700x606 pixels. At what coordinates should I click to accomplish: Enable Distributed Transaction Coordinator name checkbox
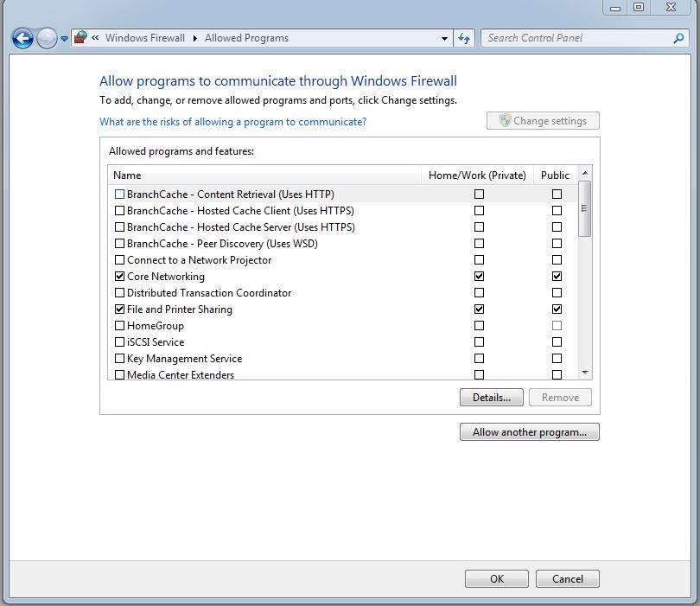[119, 293]
